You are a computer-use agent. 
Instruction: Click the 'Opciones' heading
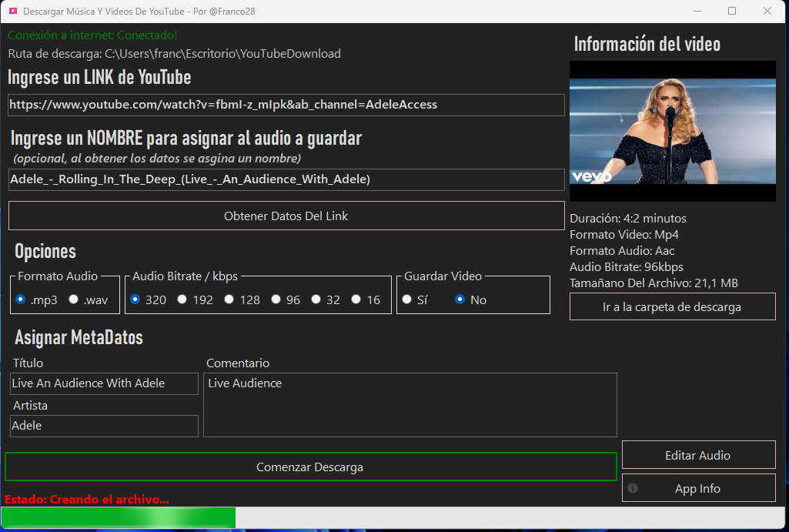45,252
